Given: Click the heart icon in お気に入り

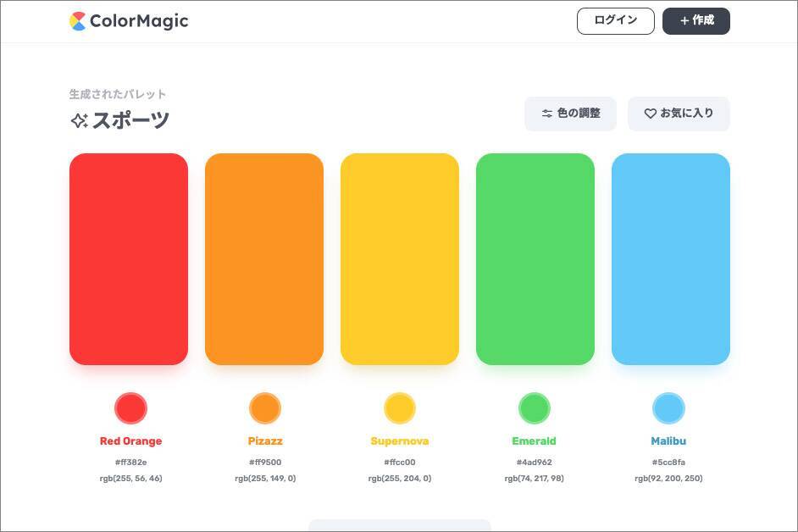Looking at the screenshot, I should (651, 114).
